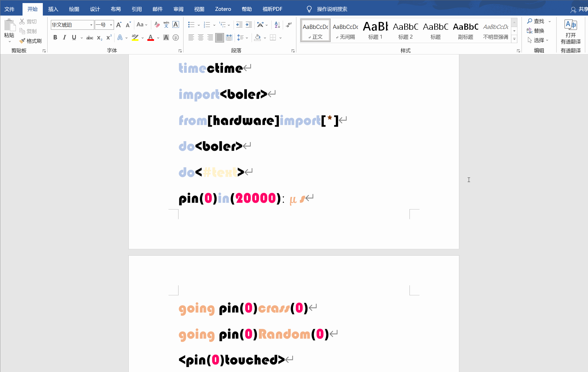
Task: Insert enclosed character icon
Action: pyautogui.click(x=176, y=38)
